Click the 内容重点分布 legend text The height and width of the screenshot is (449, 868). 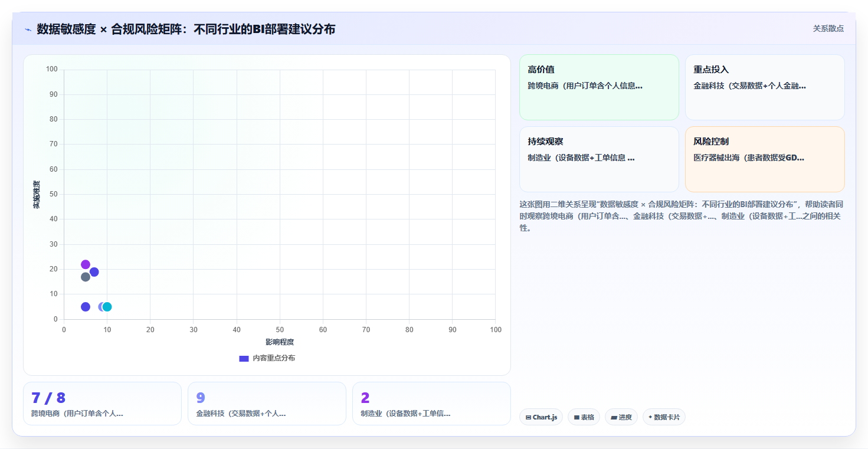pyautogui.click(x=274, y=358)
